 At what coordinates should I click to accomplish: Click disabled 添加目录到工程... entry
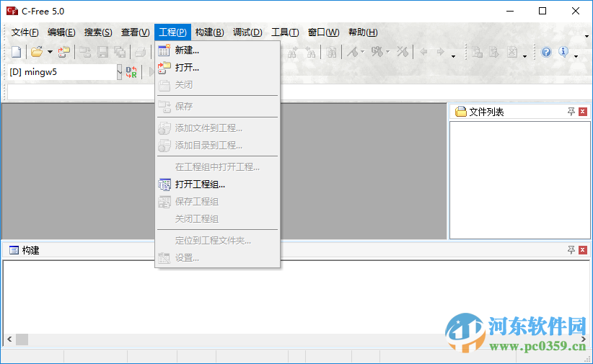[x=217, y=146]
